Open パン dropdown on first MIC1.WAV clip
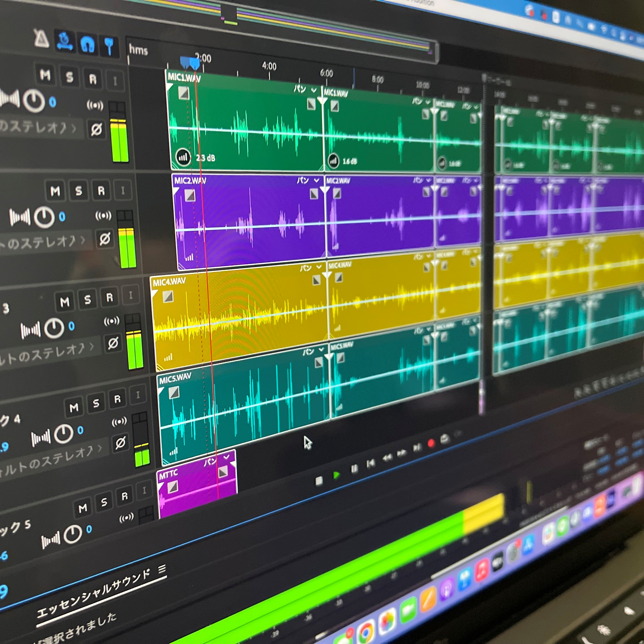Viewport: 644px width, 644px height. point(304,89)
